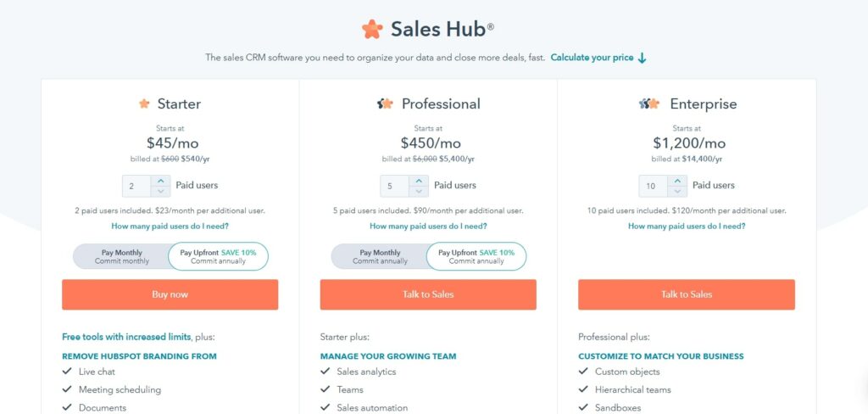
Task: Open Free tools with increased limits link
Action: pos(126,337)
